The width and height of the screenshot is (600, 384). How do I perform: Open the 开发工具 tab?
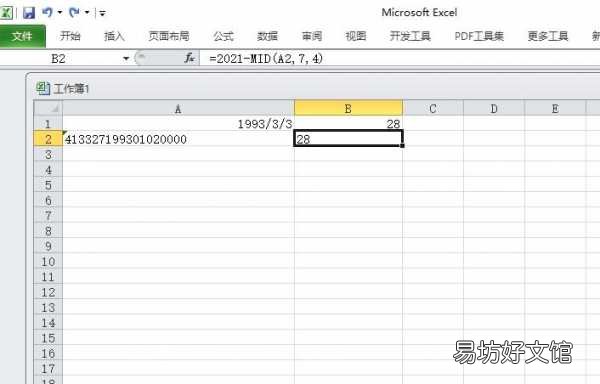coord(410,36)
